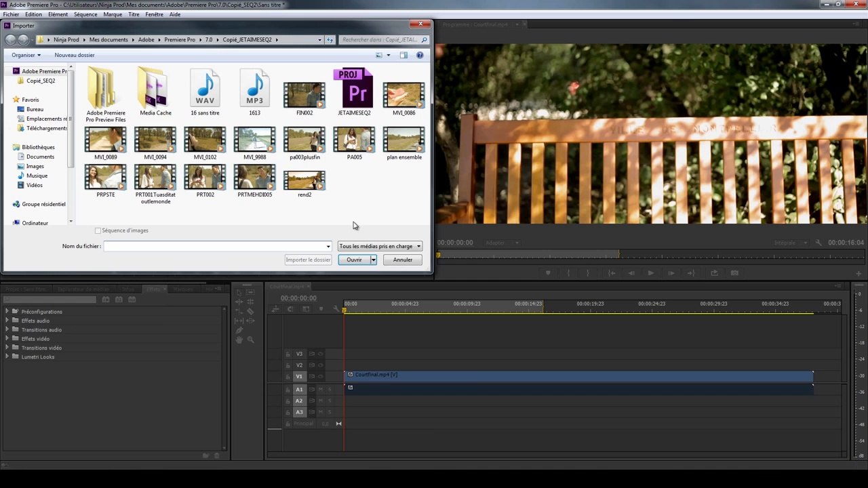Select the Zoom tool magnifier
This screenshot has width=868, height=488.
point(250,340)
